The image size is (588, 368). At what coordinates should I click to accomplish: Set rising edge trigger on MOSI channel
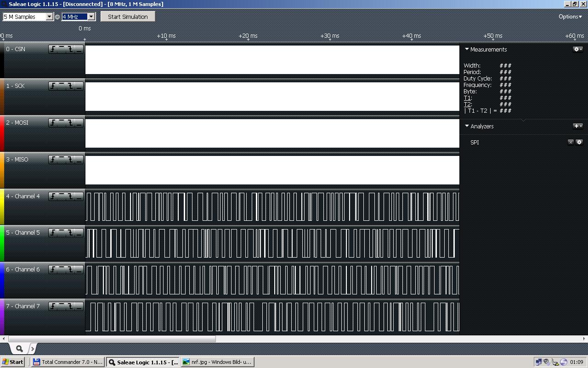pyautogui.click(x=53, y=123)
